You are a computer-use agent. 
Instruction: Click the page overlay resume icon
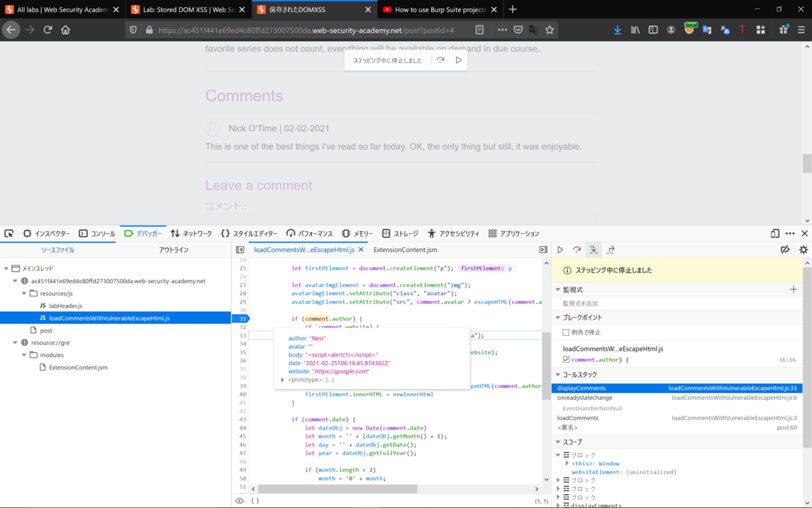tap(458, 60)
